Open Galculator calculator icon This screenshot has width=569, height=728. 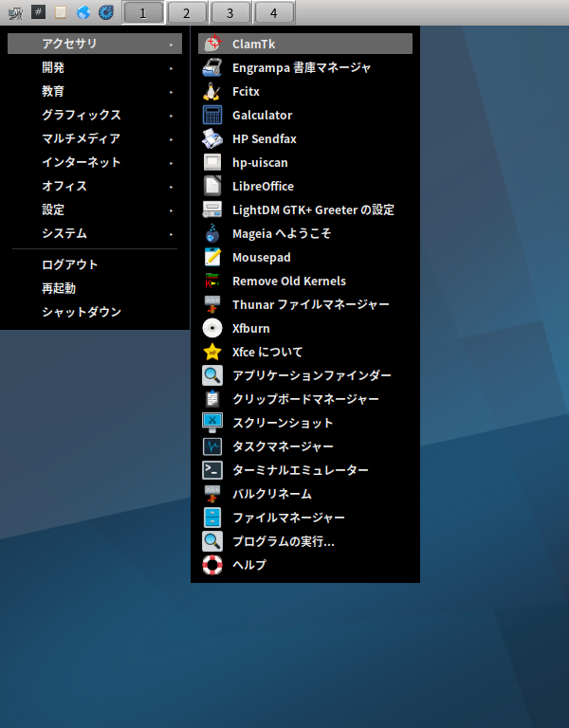(212, 115)
